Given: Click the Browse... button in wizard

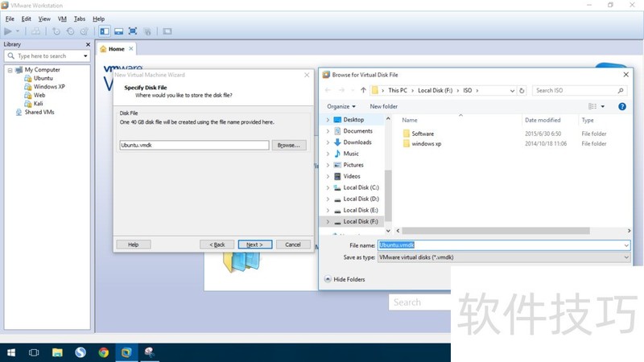Looking at the screenshot, I should [x=287, y=146].
